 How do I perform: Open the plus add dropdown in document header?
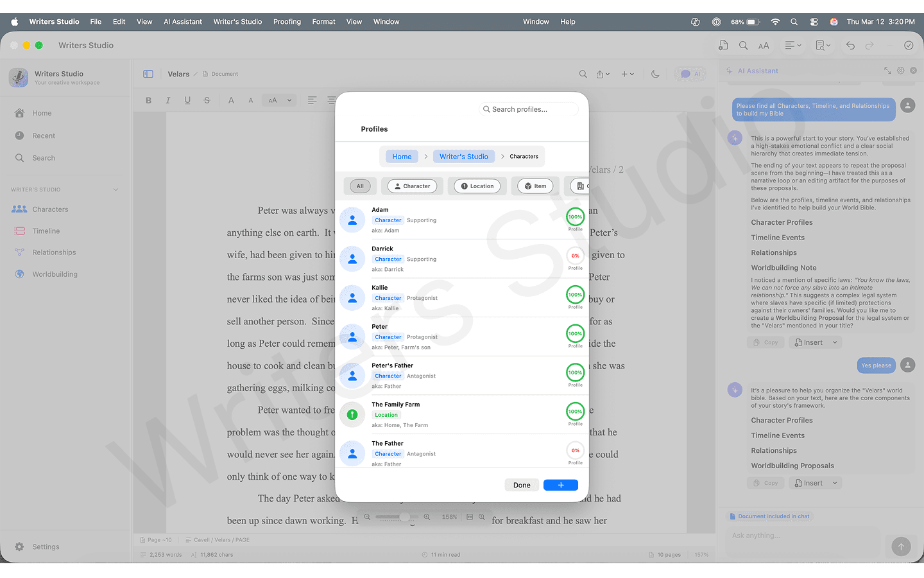(x=628, y=74)
